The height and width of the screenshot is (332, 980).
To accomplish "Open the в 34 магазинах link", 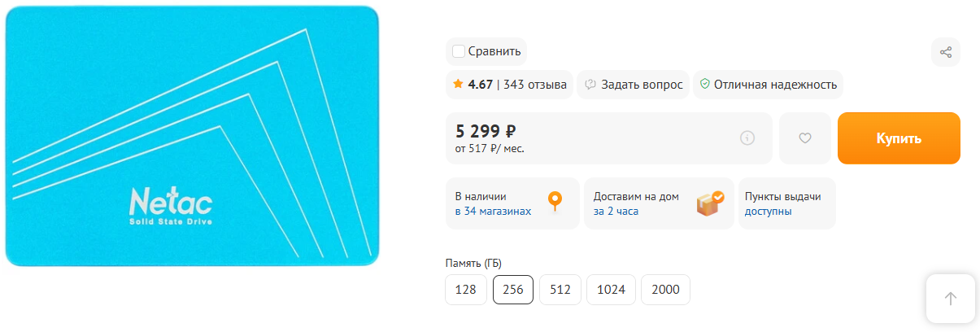I will pyautogui.click(x=493, y=212).
